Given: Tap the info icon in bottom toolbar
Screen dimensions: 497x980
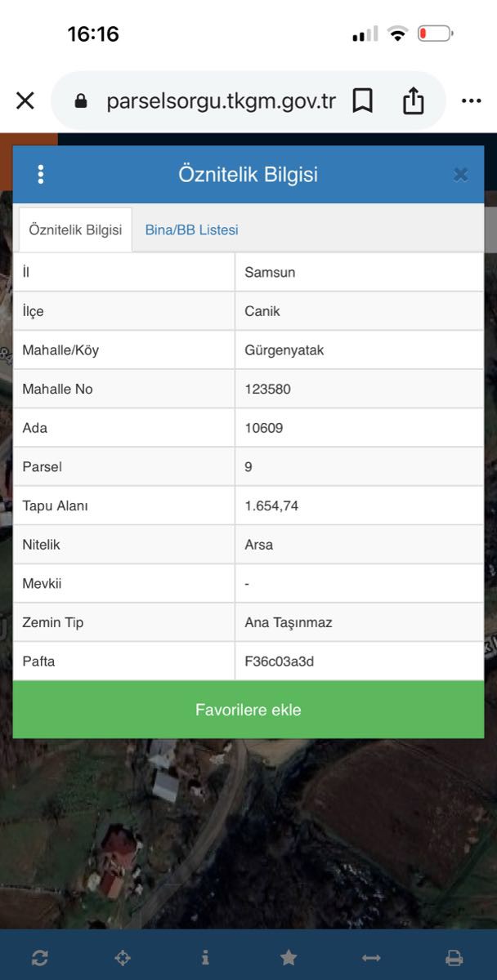Looking at the screenshot, I should click(205, 958).
